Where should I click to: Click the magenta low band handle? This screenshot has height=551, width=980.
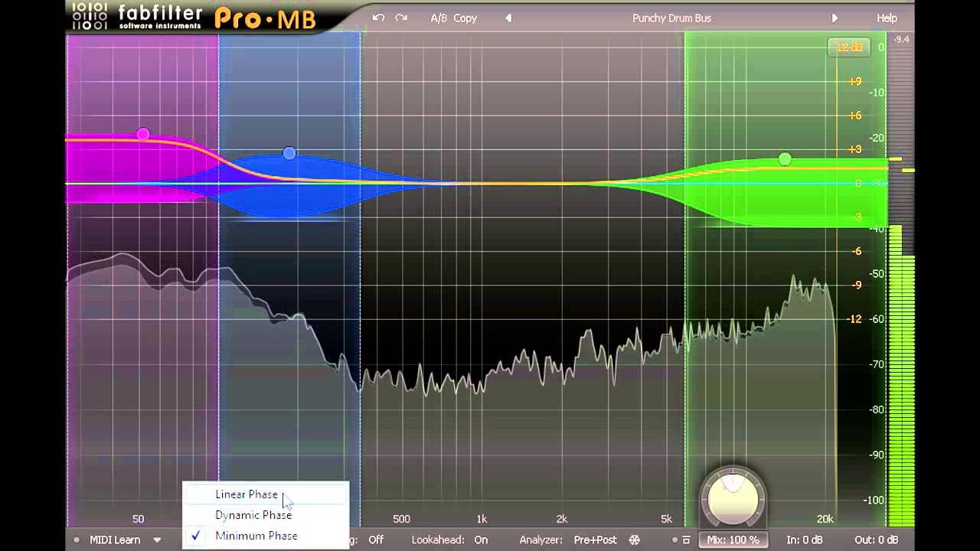(x=142, y=134)
